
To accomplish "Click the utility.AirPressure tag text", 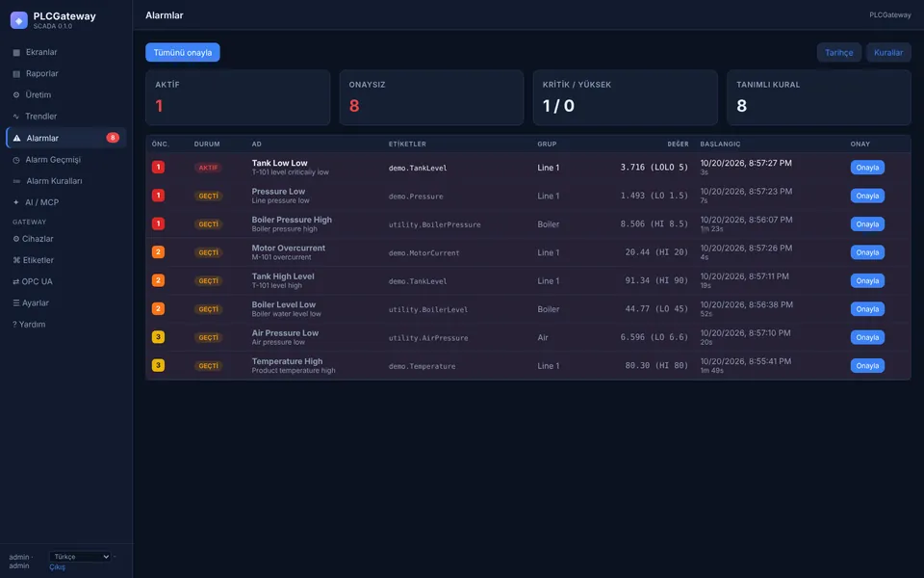I will pos(427,338).
